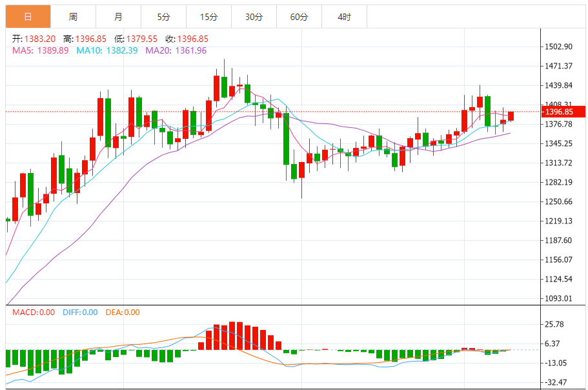The image size is (588, 390).
Task: Select the 日 daily timeframe tab
Action: [x=28, y=17]
